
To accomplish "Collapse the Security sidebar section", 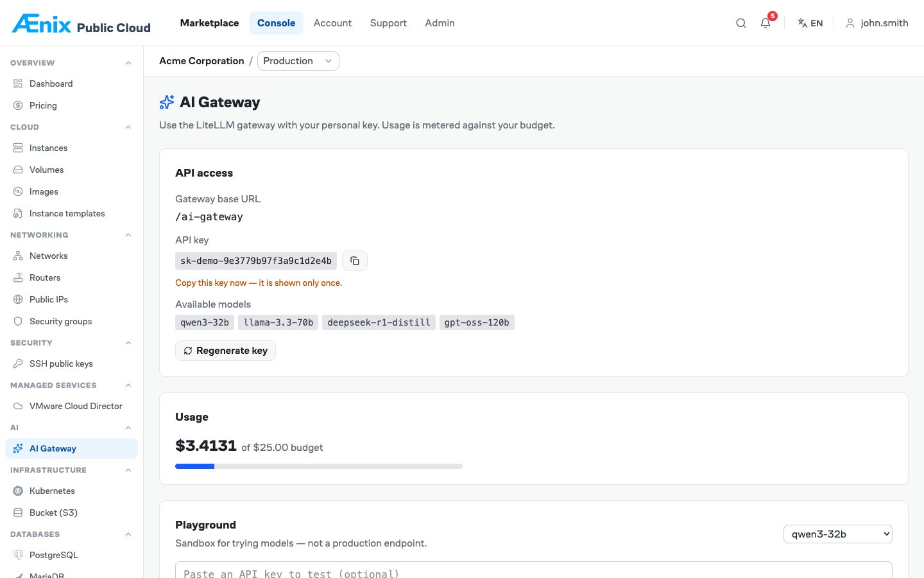I will tap(128, 343).
